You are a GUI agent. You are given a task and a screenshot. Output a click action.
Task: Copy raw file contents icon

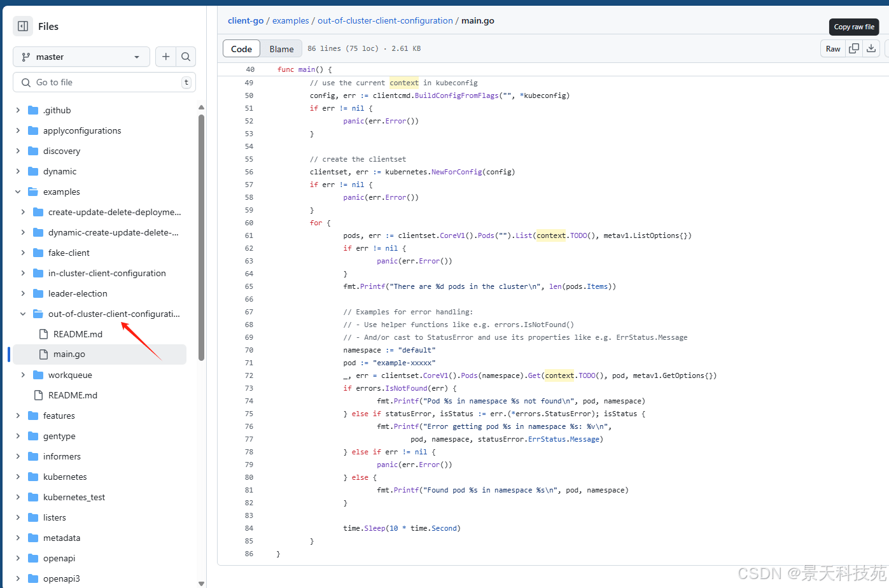854,48
